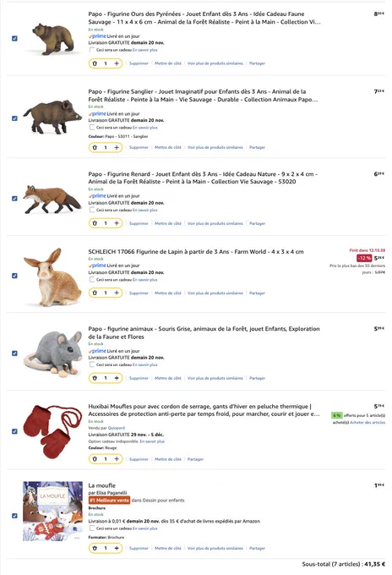The height and width of the screenshot is (575, 392).
Task: Tick gift checkbox for Schleich Lapin figurine
Action: coord(92,279)
